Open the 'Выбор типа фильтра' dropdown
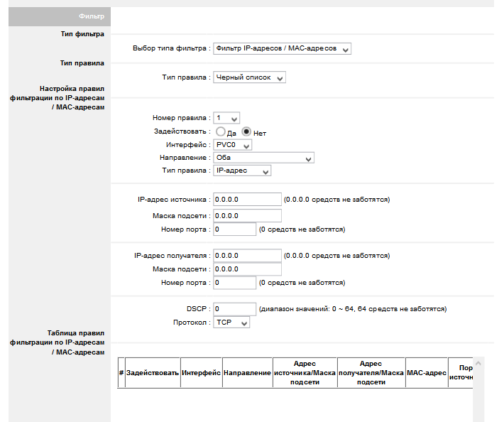Screen dimensions: 504x422 [x=283, y=49]
